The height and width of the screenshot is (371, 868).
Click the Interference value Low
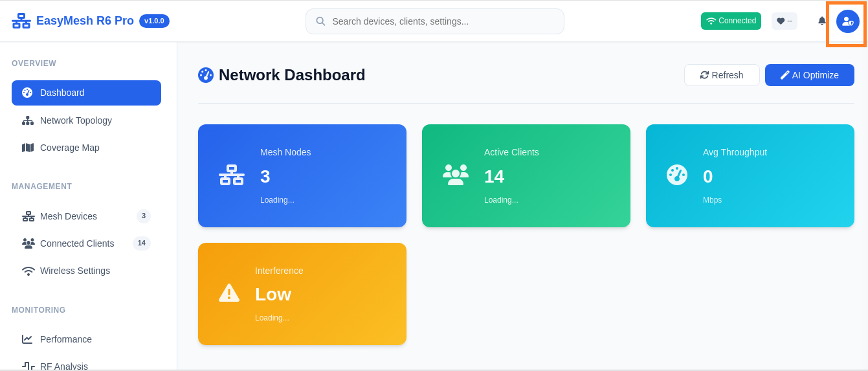(273, 295)
